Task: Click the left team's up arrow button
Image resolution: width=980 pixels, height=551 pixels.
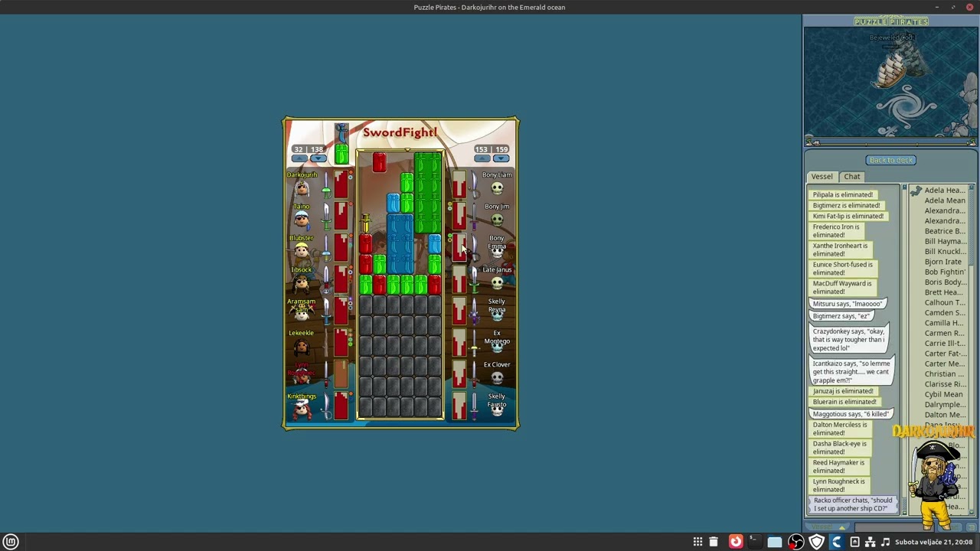Action: coord(300,158)
